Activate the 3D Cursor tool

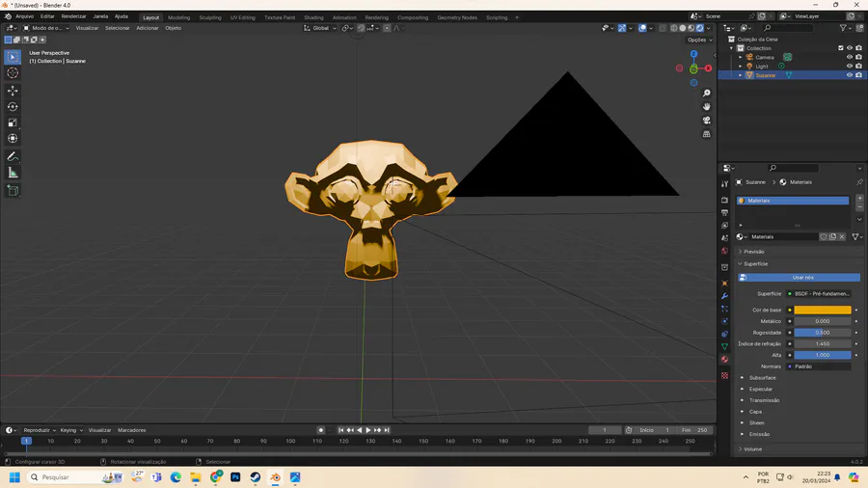coord(13,73)
